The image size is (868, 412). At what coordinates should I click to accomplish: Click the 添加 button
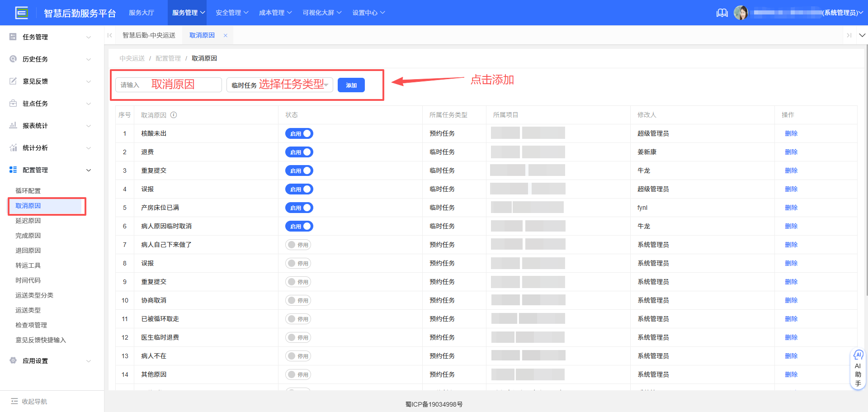tap(351, 85)
